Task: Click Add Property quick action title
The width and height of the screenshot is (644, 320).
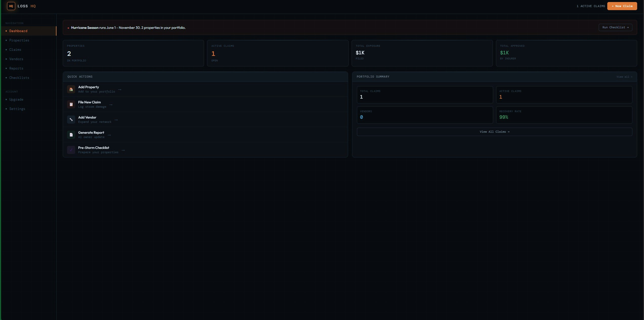Action: pyautogui.click(x=88, y=87)
